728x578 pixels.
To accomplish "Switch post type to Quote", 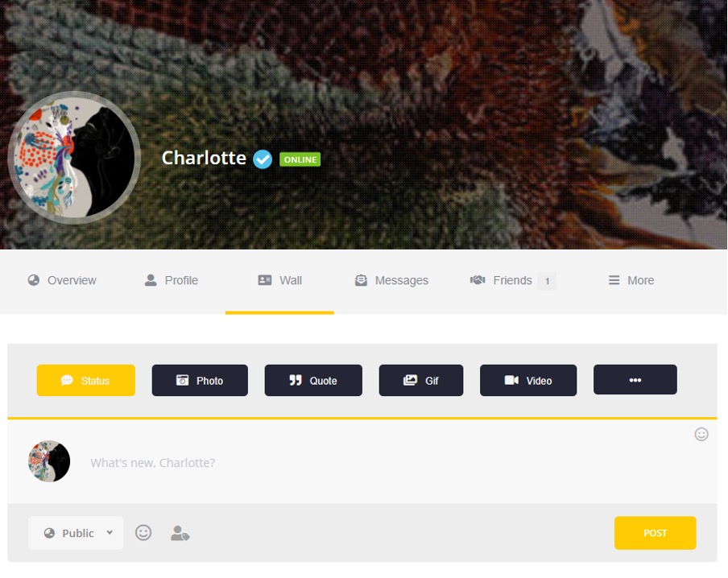I will click(313, 380).
